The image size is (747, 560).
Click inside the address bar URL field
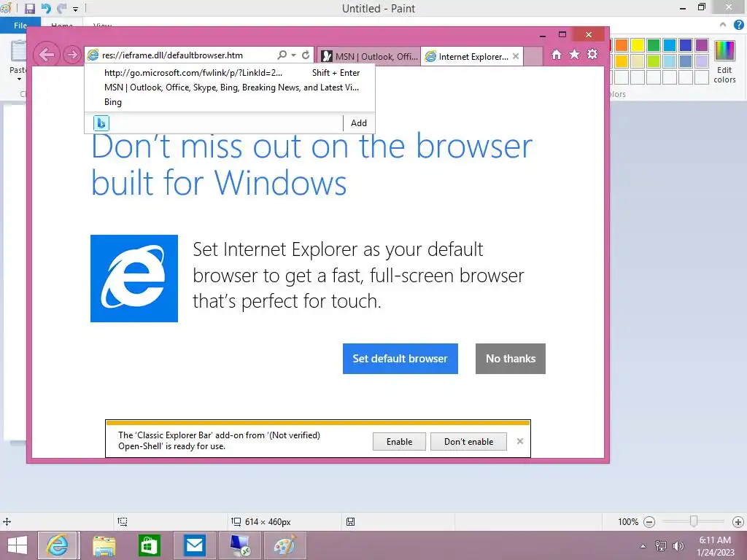coord(181,55)
